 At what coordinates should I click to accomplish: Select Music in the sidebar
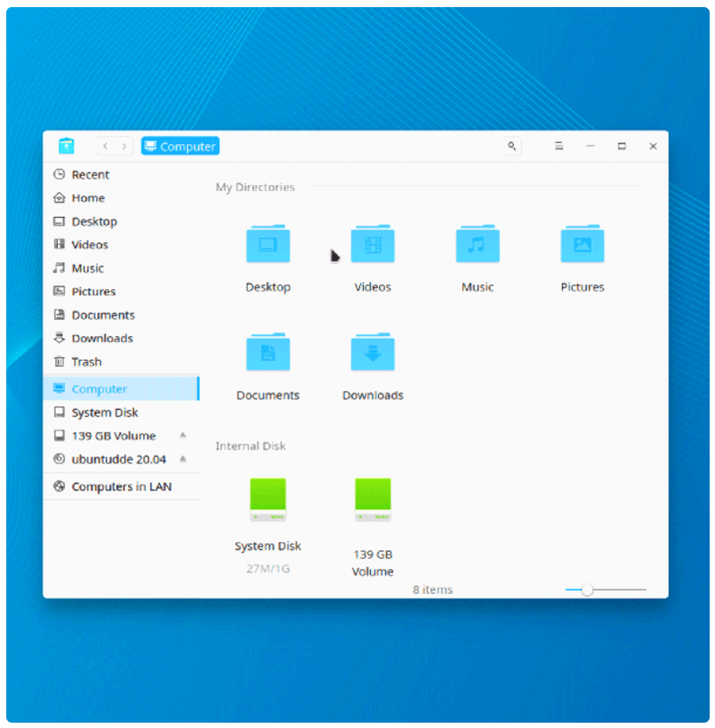pos(122,268)
